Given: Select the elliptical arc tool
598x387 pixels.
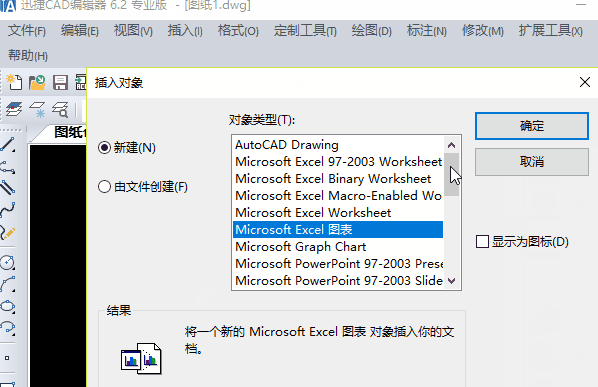Looking at the screenshot, I should coord(8,328).
